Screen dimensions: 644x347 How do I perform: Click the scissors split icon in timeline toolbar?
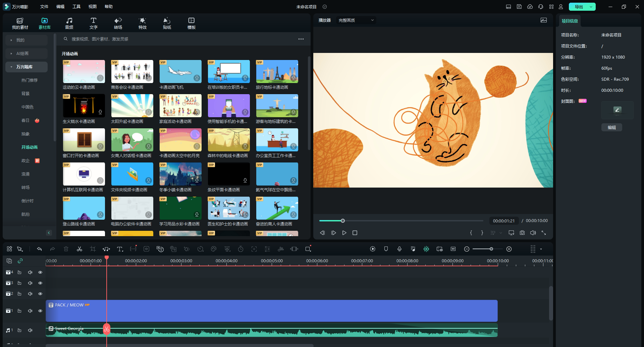click(x=79, y=249)
